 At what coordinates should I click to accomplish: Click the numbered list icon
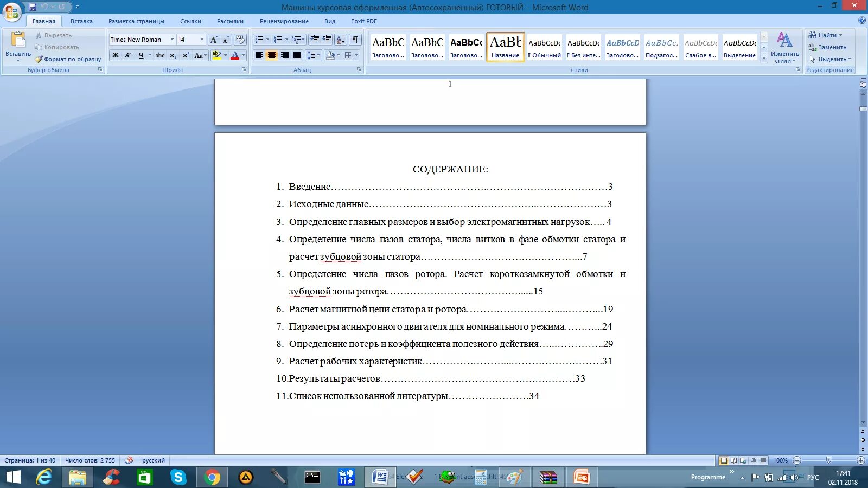278,40
